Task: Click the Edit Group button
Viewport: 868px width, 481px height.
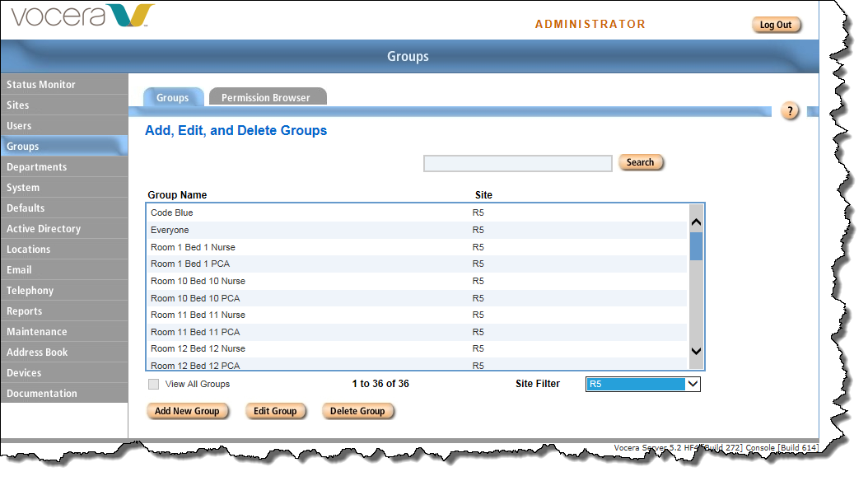Action: click(x=275, y=411)
